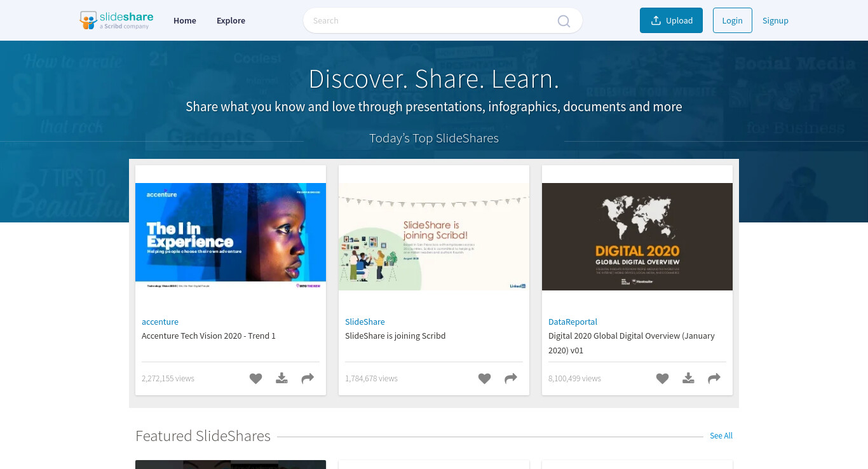Image resolution: width=868 pixels, height=469 pixels.
Task: Open the Digital 2020 world map thumbnail
Action: click(637, 236)
